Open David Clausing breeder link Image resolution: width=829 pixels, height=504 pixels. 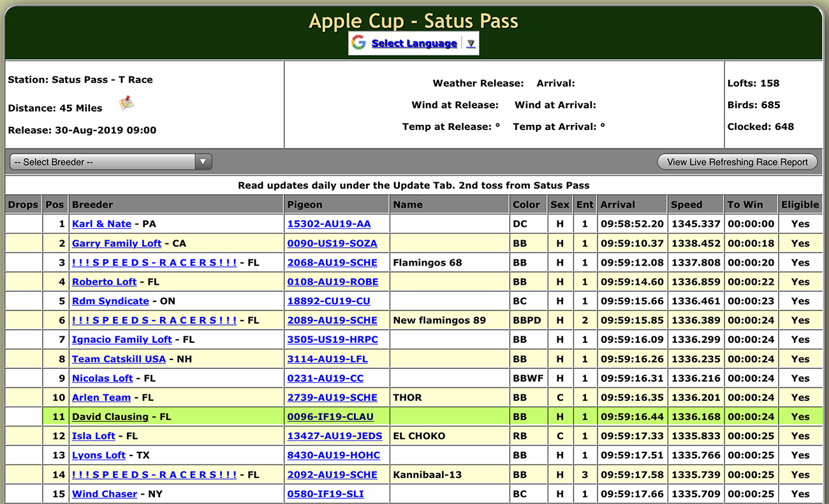pos(110,417)
